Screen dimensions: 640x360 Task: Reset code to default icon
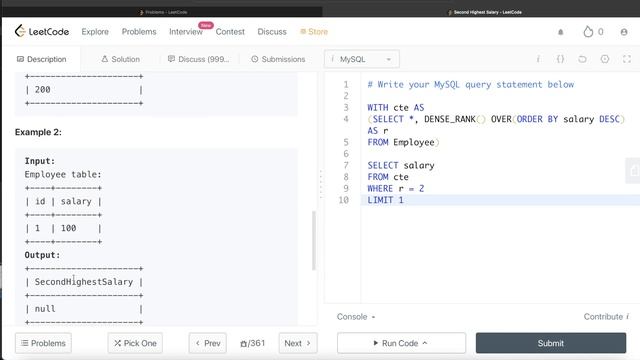(x=582, y=59)
